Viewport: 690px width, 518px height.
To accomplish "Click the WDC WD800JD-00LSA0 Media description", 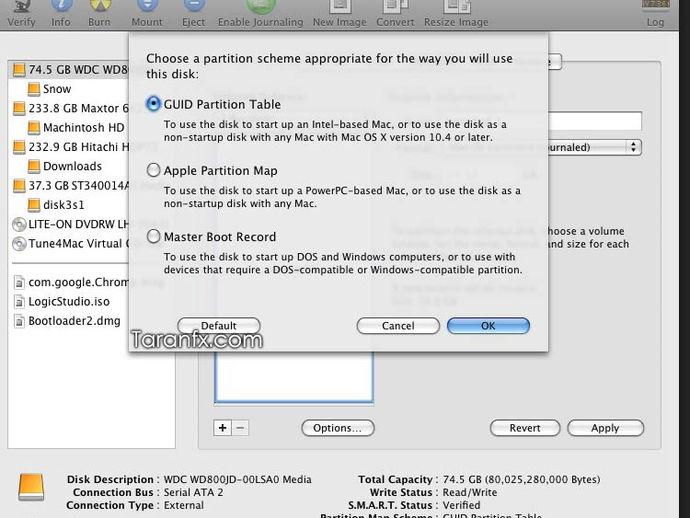I will pyautogui.click(x=238, y=479).
